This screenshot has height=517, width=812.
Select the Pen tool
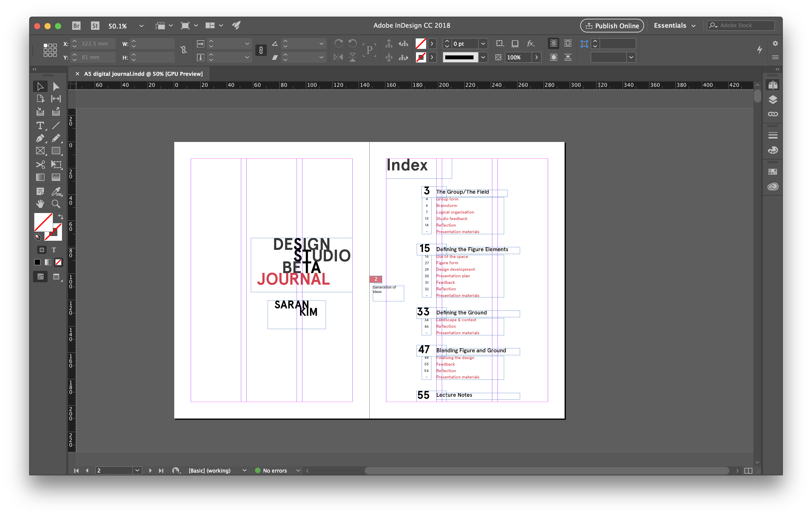[x=40, y=138]
